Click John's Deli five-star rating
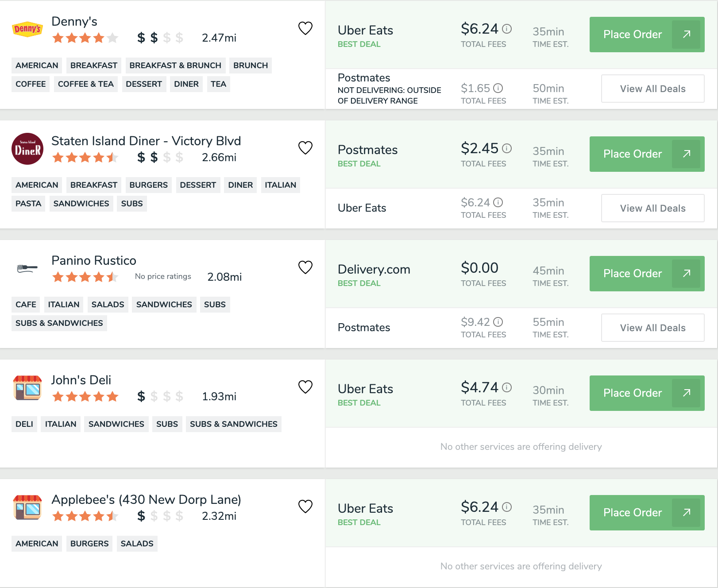This screenshot has height=588, width=718. pos(85,397)
